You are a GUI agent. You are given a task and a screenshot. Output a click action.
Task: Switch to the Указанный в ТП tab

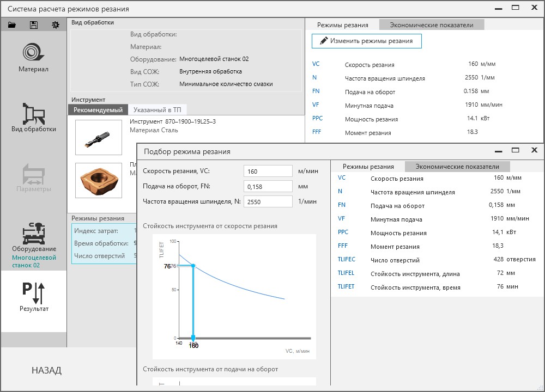coord(157,110)
